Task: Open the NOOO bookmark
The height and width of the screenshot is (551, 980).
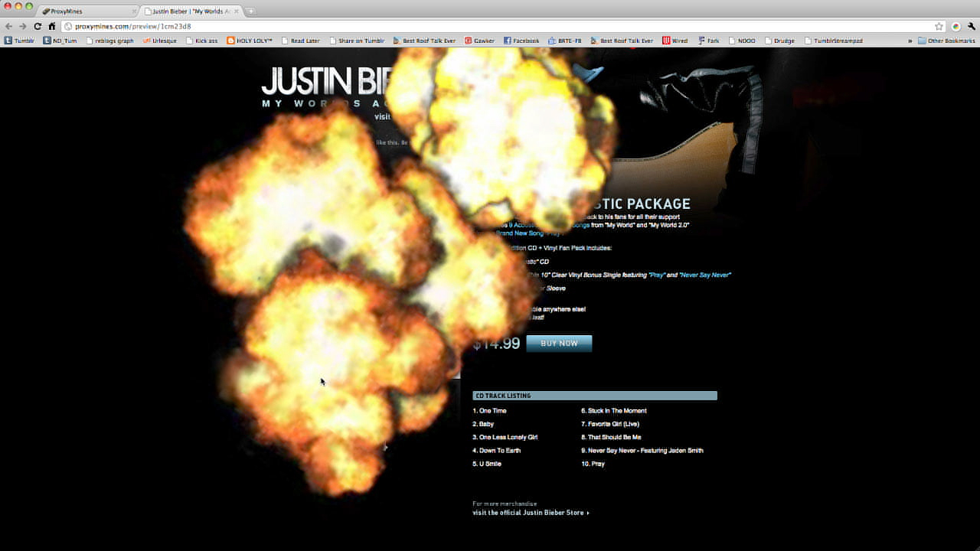Action: click(x=742, y=41)
